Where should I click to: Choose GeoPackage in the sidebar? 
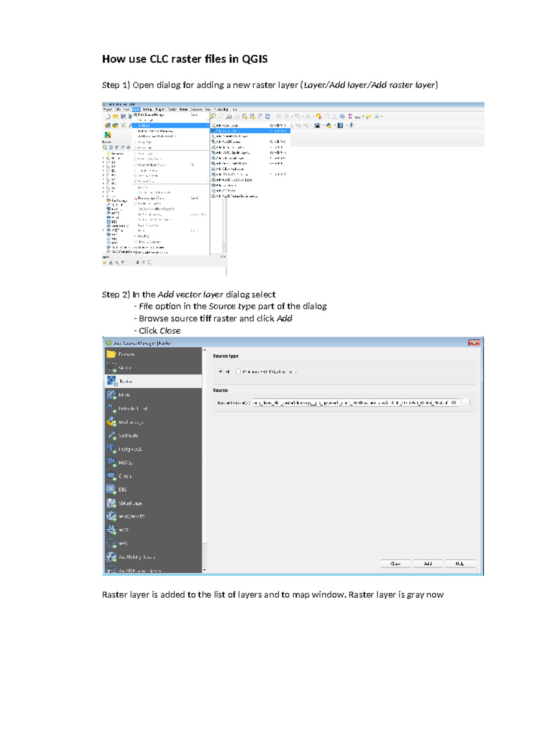153,422
